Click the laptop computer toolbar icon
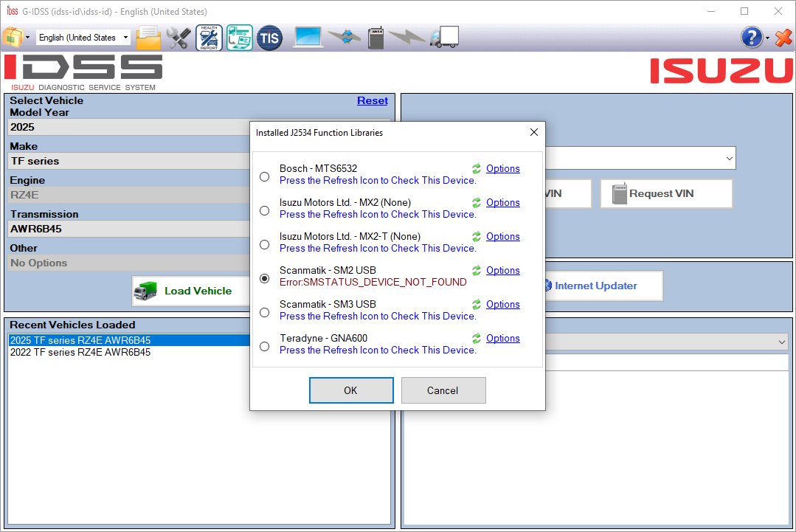This screenshot has height=532, width=796. click(x=309, y=38)
